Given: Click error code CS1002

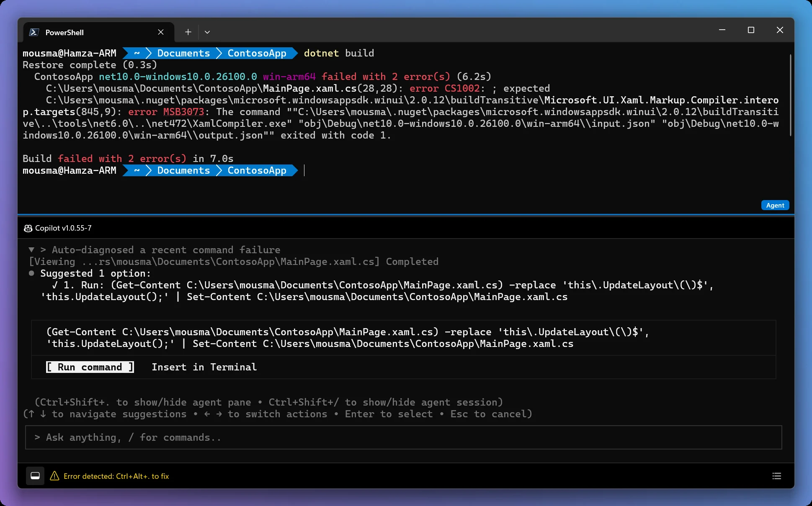Looking at the screenshot, I should click(462, 88).
